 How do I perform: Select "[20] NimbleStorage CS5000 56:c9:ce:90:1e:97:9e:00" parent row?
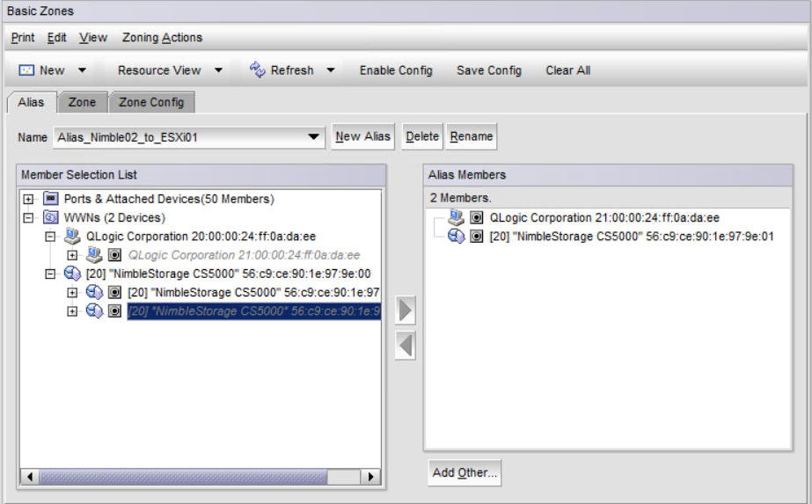[x=229, y=274]
